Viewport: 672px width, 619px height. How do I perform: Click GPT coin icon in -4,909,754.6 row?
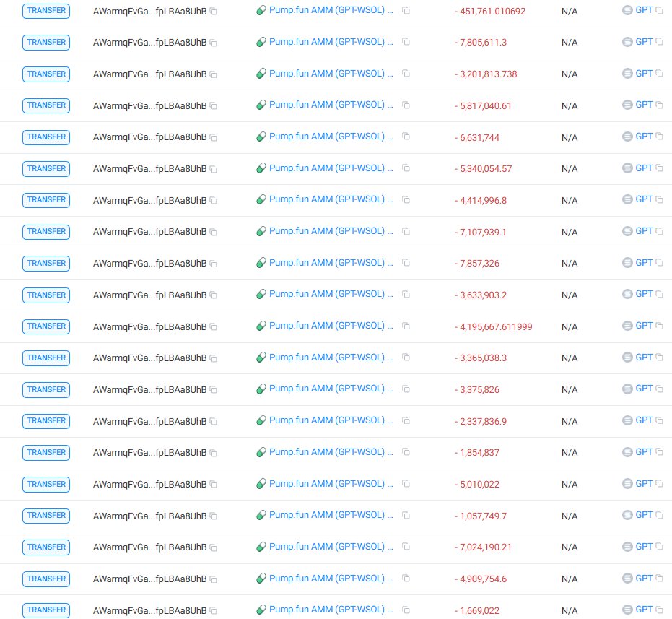click(x=627, y=579)
